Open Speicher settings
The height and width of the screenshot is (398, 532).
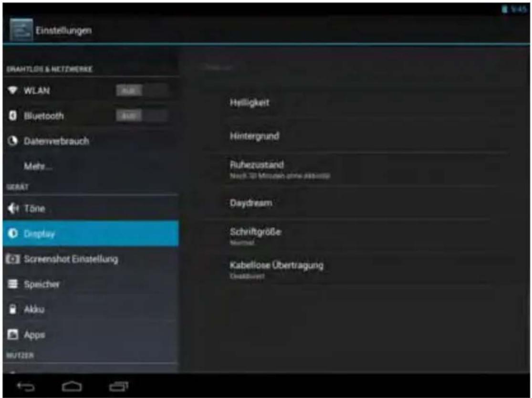tap(91, 284)
